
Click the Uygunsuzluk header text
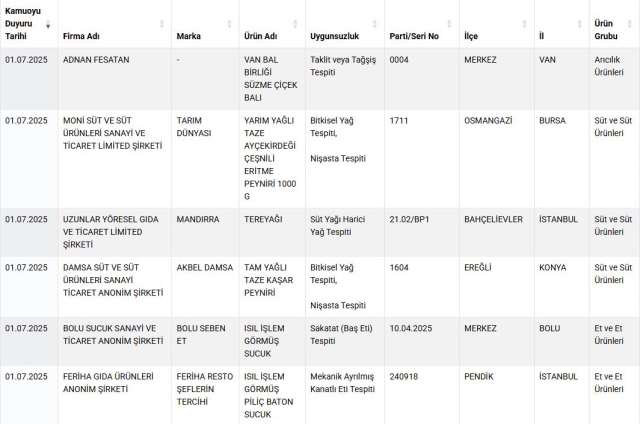[334, 36]
